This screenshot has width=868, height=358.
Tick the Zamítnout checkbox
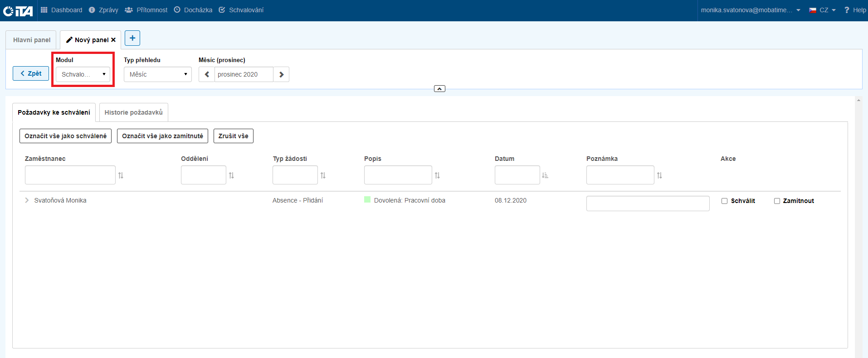(777, 201)
